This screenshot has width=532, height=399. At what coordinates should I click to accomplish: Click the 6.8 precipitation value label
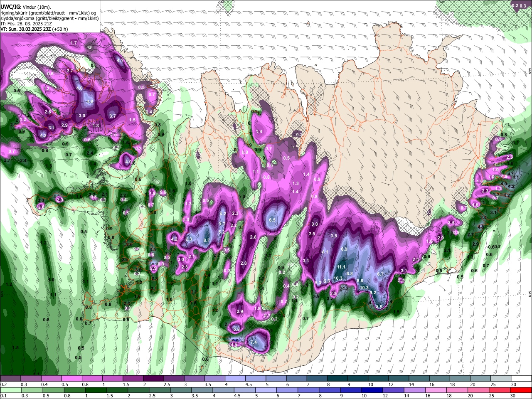point(350,273)
